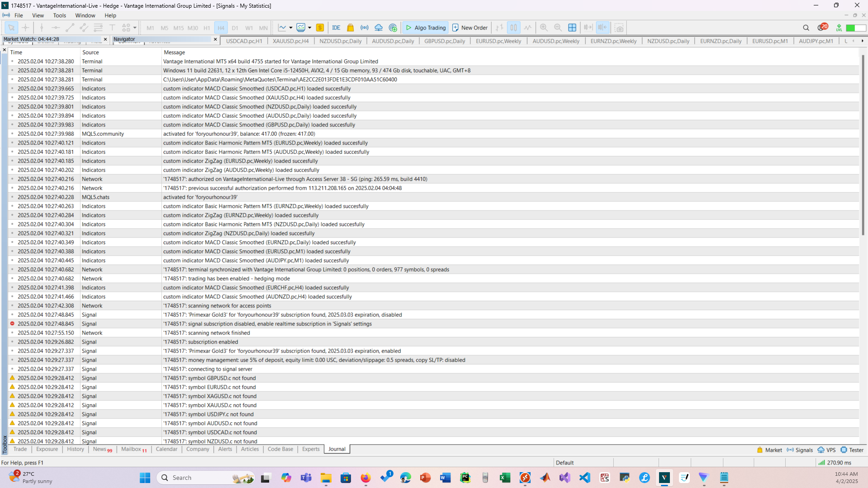Screen dimensions: 868x488
Task: Take a chart screenshot
Action: (619, 28)
